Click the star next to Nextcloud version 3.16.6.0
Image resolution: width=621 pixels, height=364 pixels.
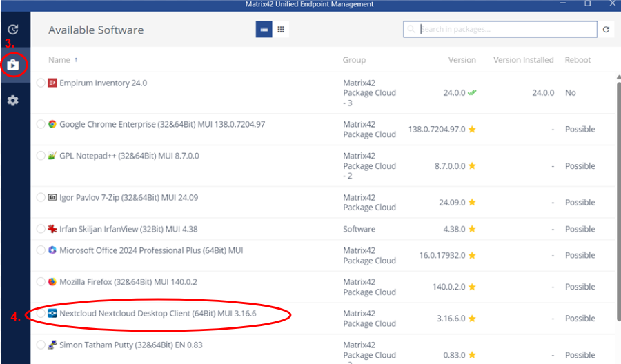[472, 318]
